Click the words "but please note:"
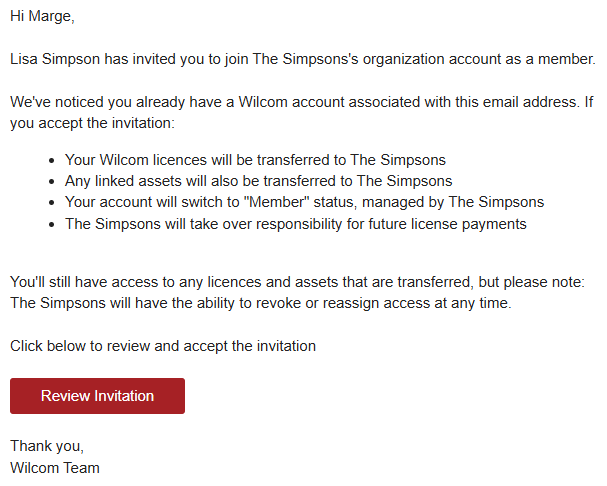Screen dimensions: 607x486 coord(532,282)
